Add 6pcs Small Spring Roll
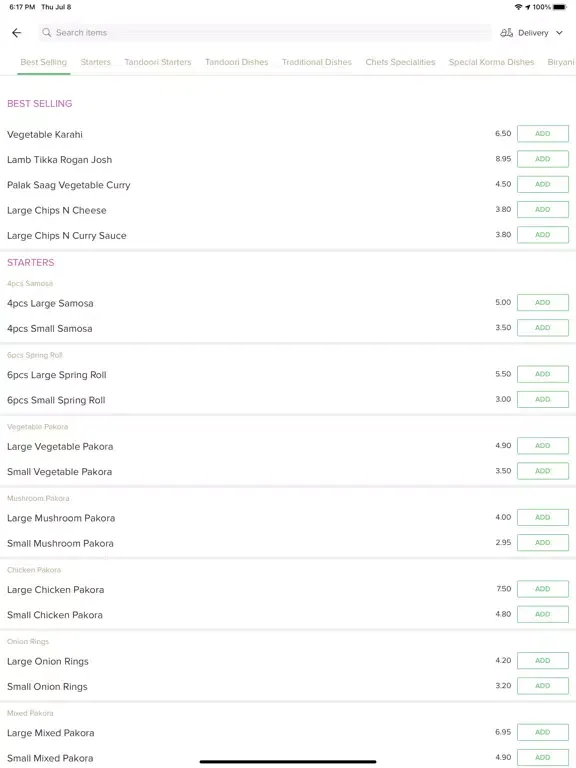576x768 pixels. pos(543,400)
